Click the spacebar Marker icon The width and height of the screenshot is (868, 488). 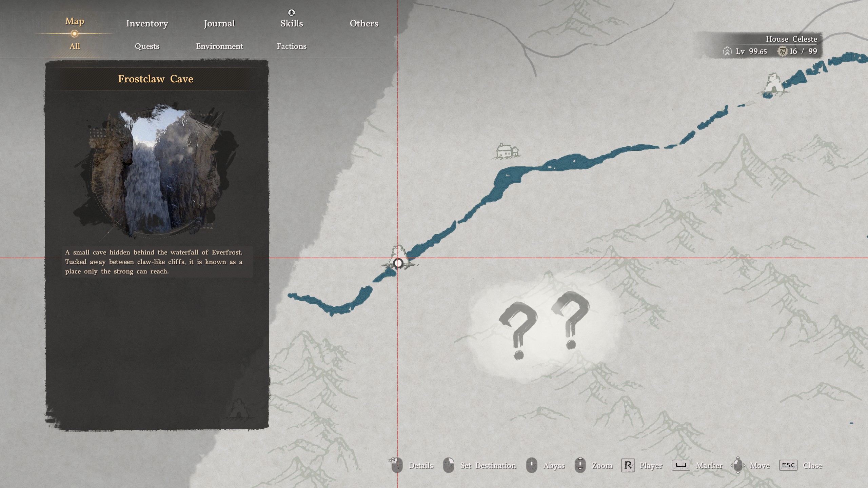[681, 465]
